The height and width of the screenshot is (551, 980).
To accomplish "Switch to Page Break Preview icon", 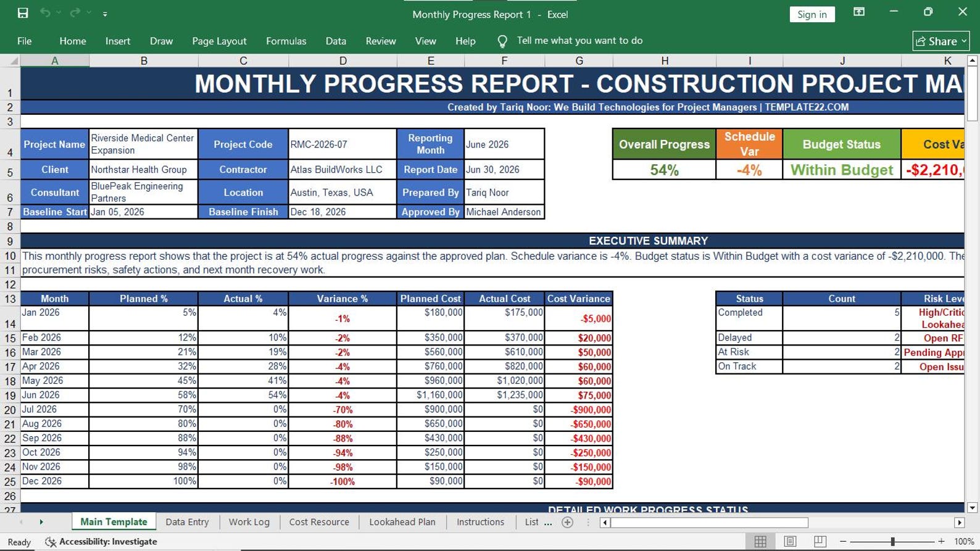I will [x=820, y=541].
